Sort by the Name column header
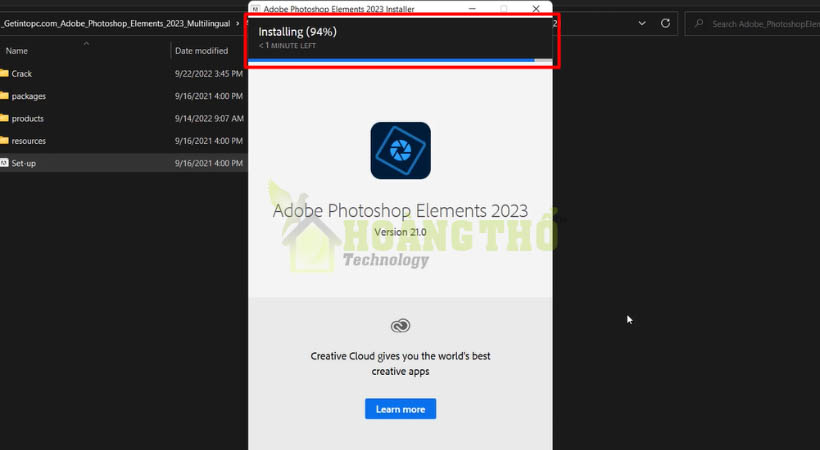This screenshot has width=820, height=450. tap(17, 51)
